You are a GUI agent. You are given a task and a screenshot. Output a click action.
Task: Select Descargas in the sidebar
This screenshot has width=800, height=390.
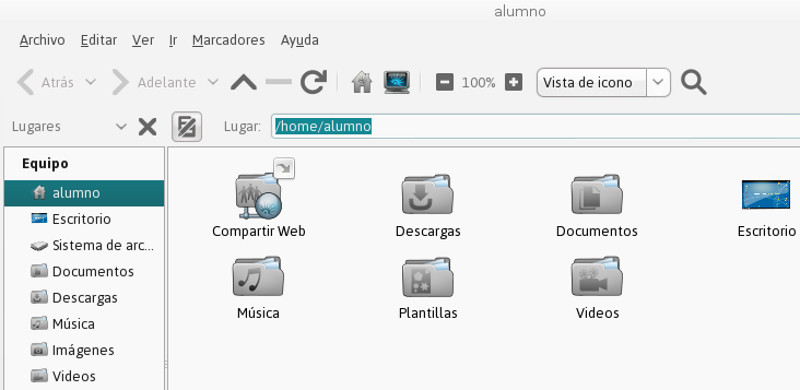click(84, 298)
